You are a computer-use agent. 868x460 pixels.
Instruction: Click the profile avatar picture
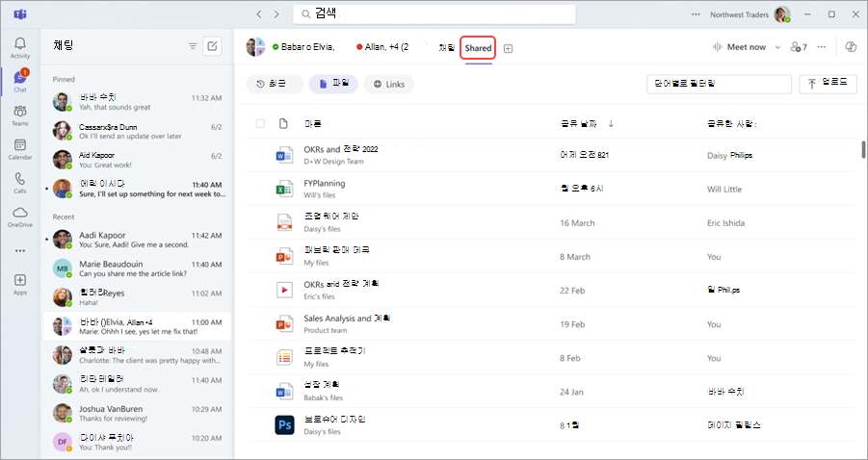[782, 14]
